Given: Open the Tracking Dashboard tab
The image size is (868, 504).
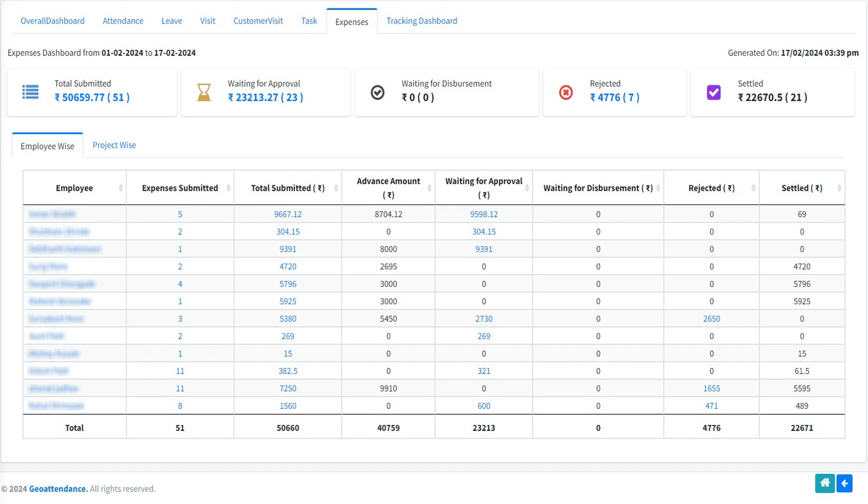Looking at the screenshot, I should pos(422,21).
